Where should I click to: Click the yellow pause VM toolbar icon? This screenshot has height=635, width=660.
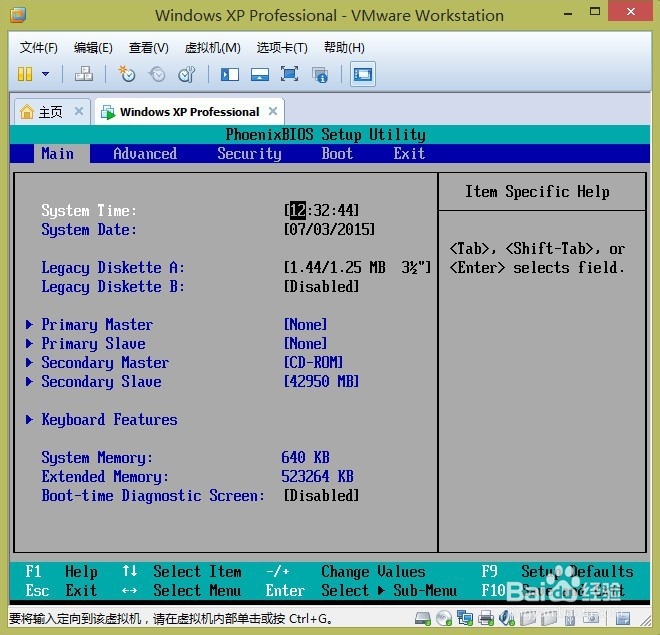(25, 74)
